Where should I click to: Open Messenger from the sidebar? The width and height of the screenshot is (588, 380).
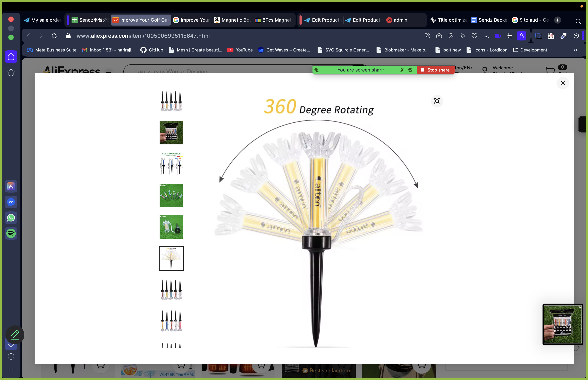[11, 202]
